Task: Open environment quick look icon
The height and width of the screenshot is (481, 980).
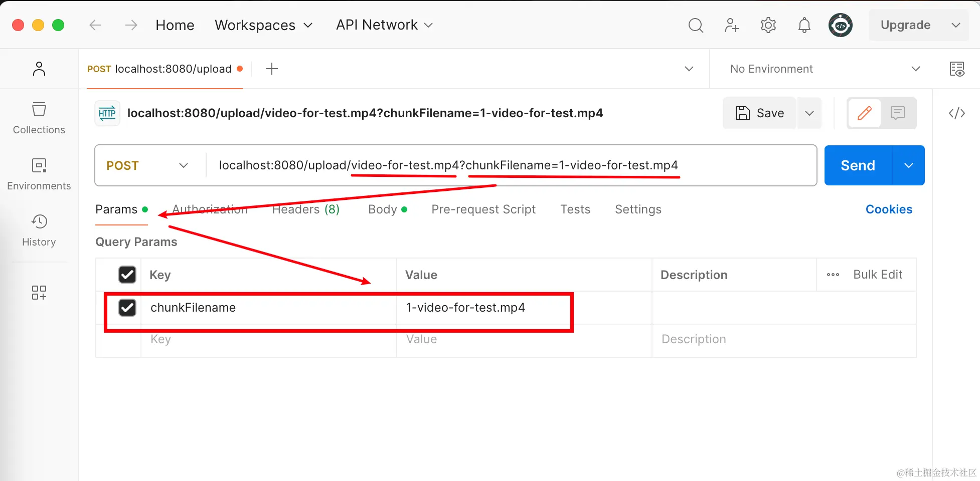Action: tap(957, 69)
